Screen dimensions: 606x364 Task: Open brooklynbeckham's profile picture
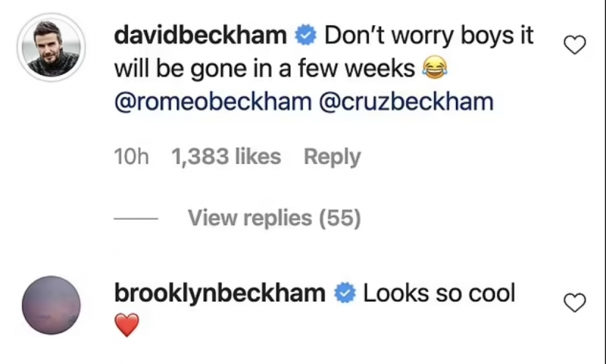[x=50, y=305]
